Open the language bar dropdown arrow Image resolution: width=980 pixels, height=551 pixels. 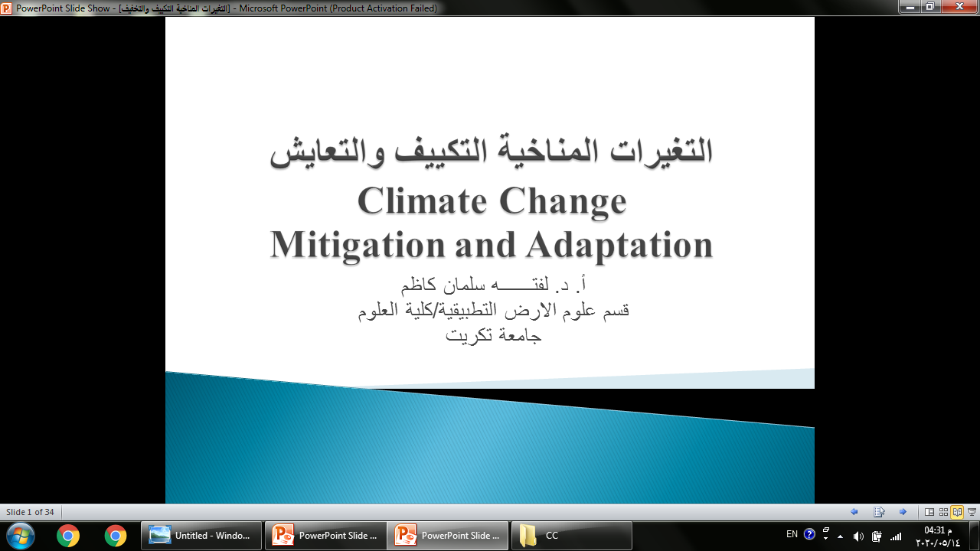point(825,538)
